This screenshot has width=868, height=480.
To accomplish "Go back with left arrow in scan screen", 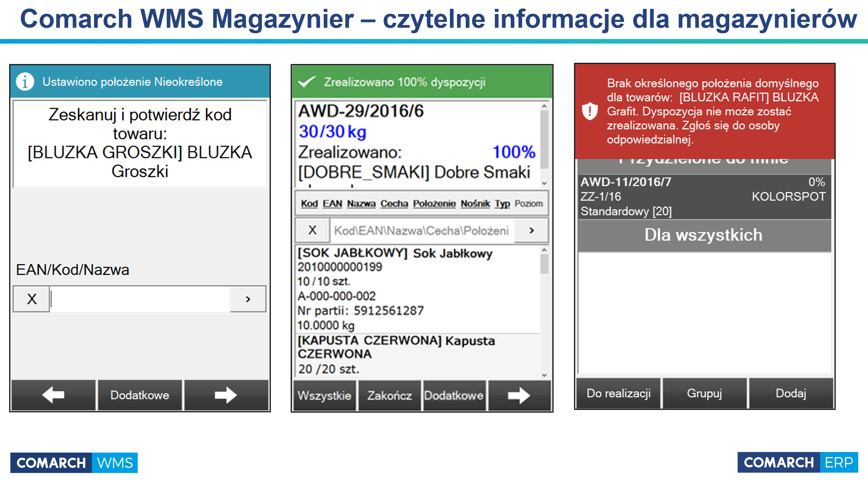I will pyautogui.click(x=53, y=395).
